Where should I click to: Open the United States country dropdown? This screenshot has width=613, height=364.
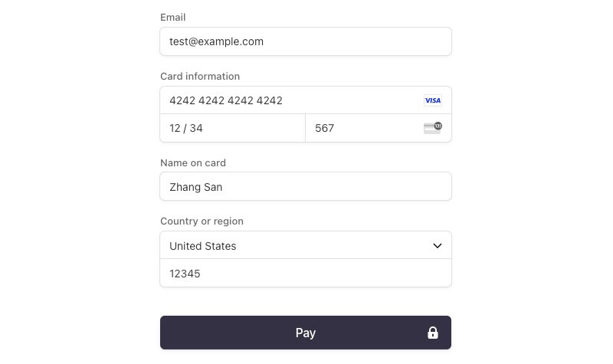click(306, 245)
